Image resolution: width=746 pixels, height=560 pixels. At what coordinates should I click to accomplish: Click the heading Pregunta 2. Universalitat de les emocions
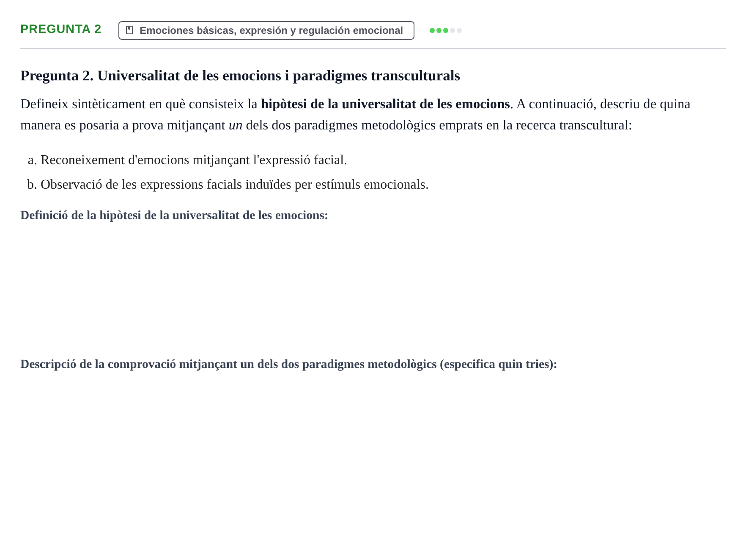240,76
